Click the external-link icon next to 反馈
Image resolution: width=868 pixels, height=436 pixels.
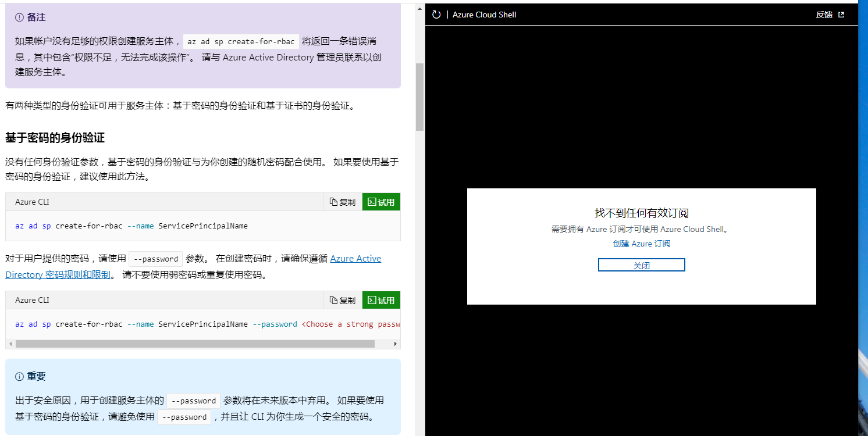[841, 15]
